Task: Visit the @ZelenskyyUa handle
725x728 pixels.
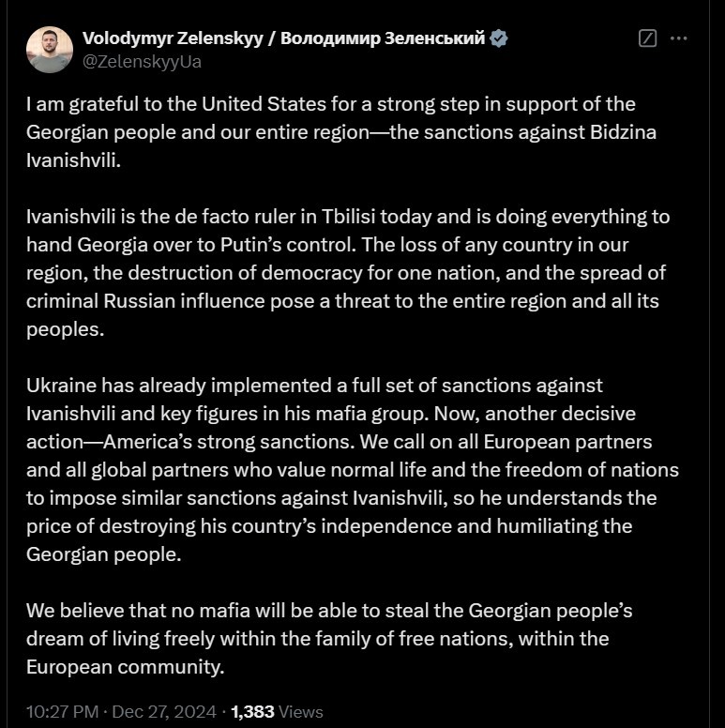Action: coord(142,62)
